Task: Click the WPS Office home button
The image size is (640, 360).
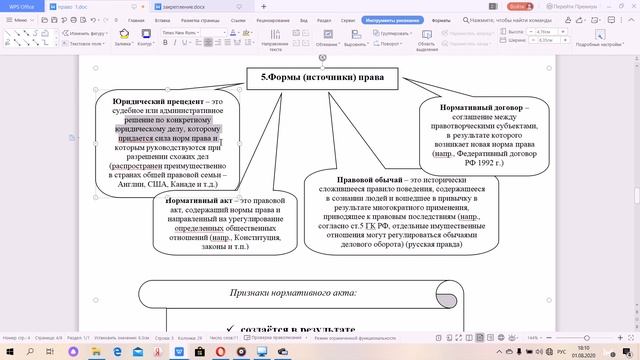Action: 22,7
